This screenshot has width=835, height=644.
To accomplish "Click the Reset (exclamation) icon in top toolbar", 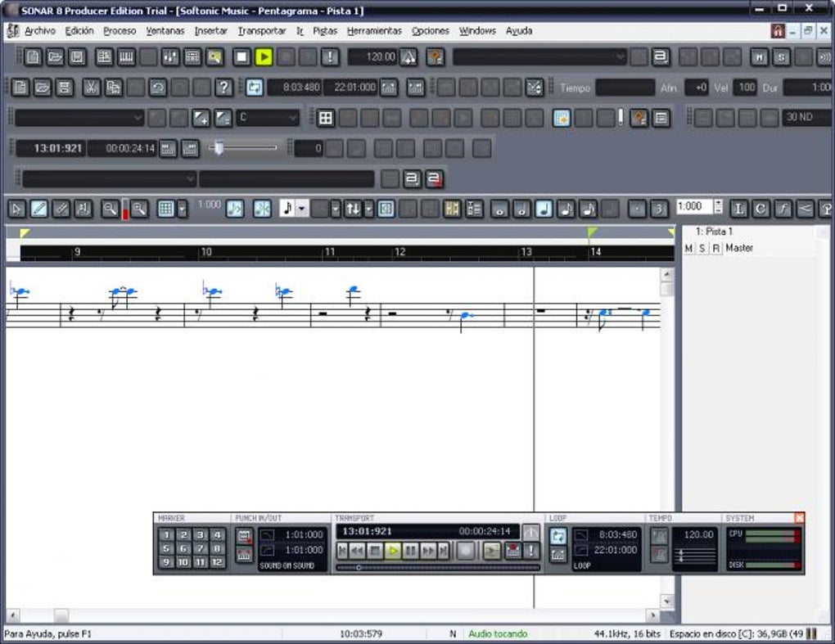I will pyautogui.click(x=330, y=57).
